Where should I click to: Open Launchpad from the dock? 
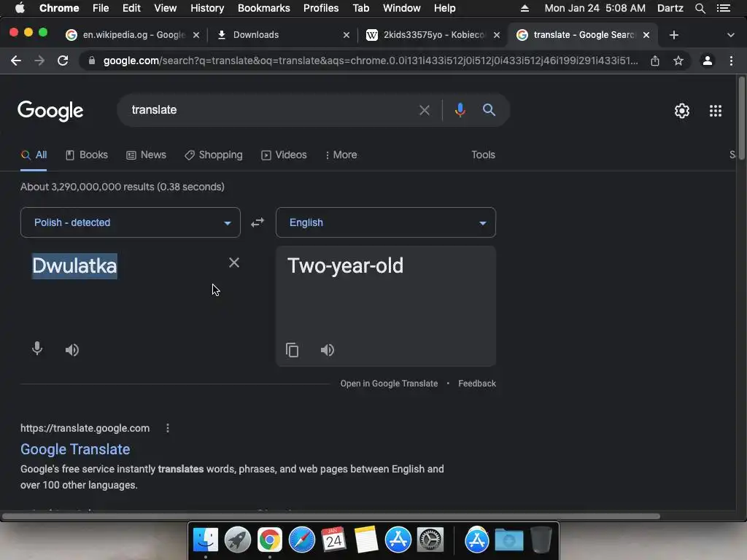(x=238, y=540)
